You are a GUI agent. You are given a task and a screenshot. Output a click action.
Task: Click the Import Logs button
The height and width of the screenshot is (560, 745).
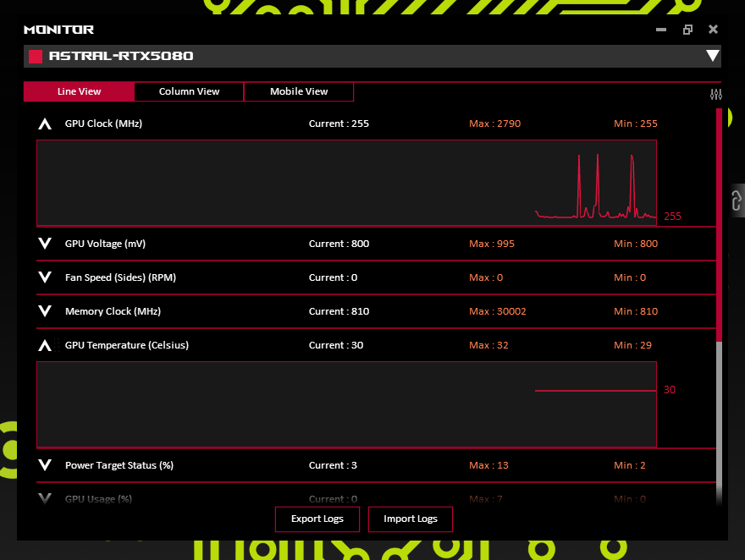coord(411,519)
